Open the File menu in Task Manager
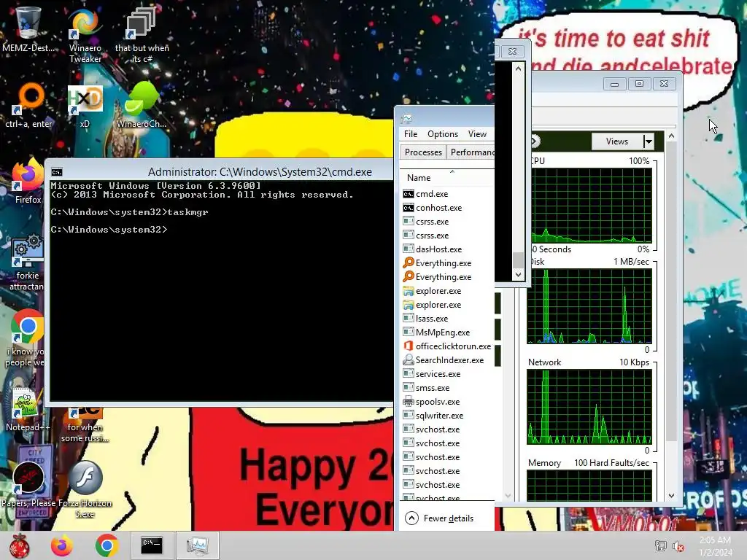This screenshot has height=560, width=747. pos(410,134)
